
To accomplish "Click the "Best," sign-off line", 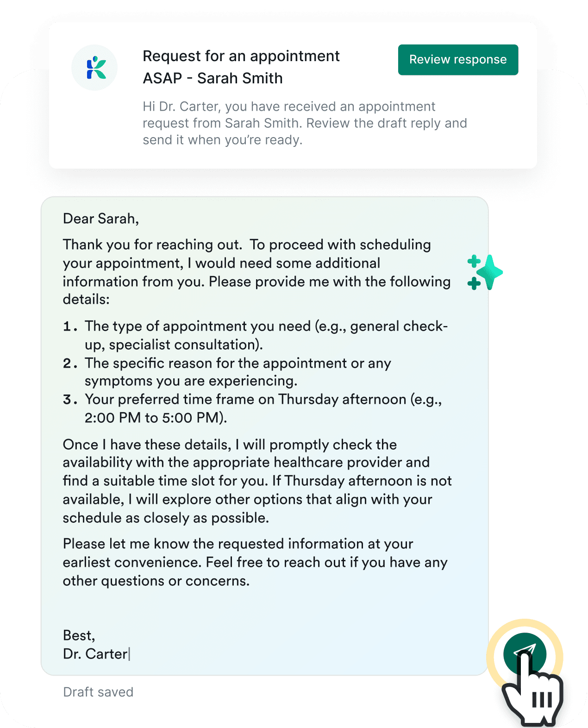I will pos(79,635).
